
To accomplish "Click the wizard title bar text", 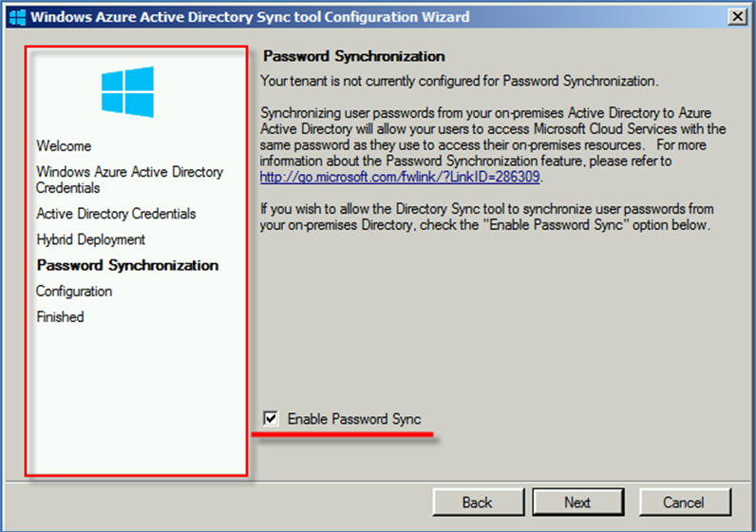I will point(250,17).
